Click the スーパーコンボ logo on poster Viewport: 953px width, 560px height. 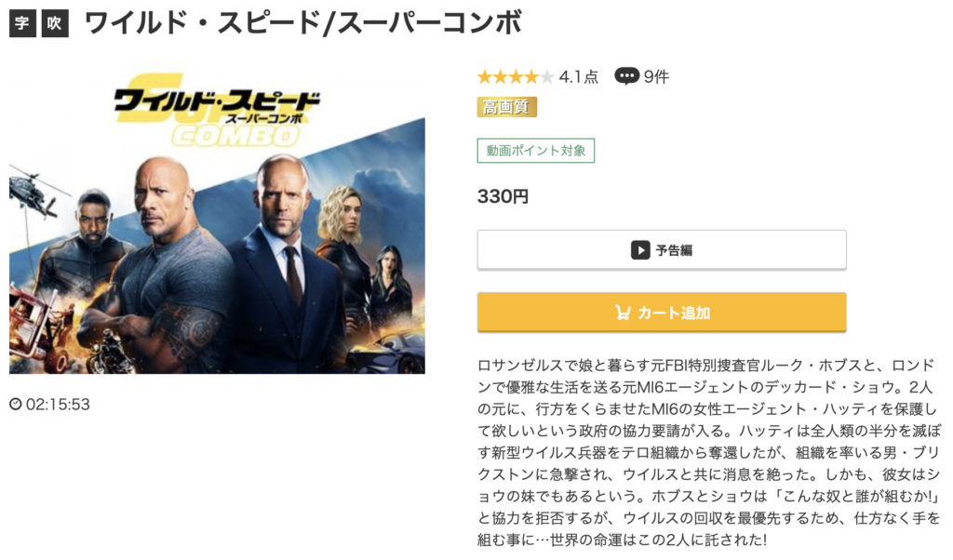tap(263, 119)
